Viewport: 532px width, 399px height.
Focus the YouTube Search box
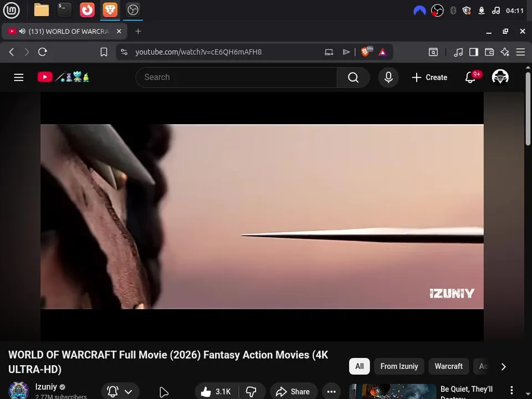[x=236, y=78]
